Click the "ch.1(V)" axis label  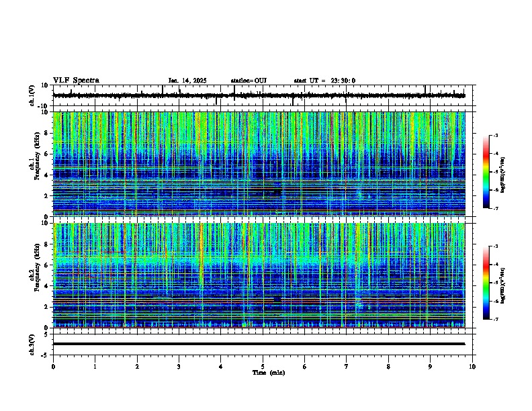(x=32, y=95)
